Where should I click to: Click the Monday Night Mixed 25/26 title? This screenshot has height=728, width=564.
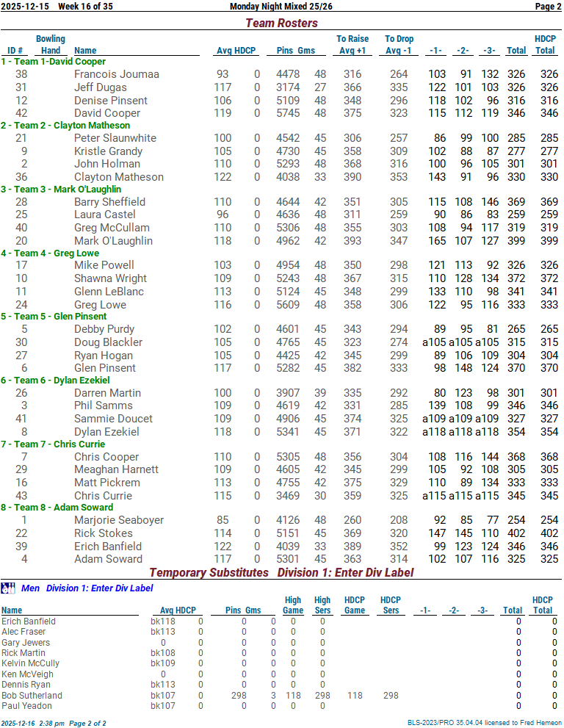click(281, 7)
